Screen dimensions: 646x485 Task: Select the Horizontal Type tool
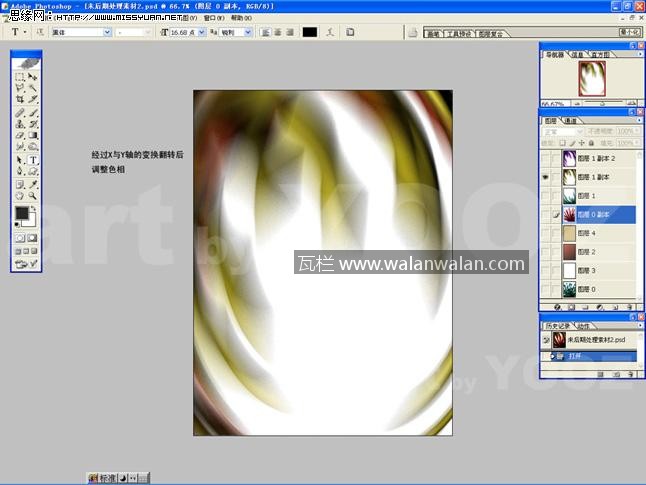coord(33,160)
